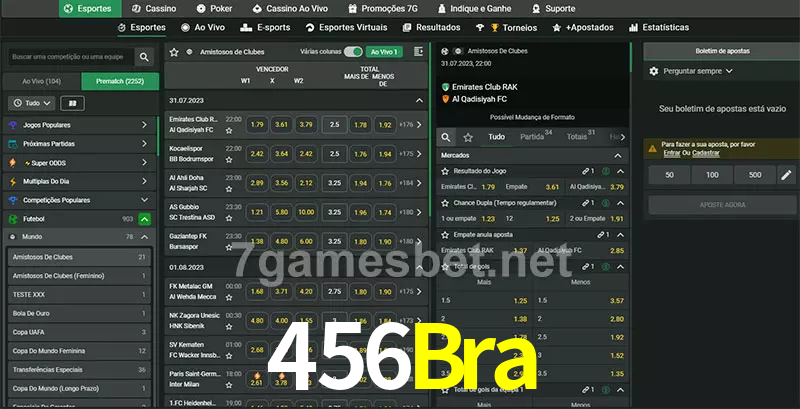Open the layout icon beside Ao Vivo 1
800x409 pixels.
418,52
